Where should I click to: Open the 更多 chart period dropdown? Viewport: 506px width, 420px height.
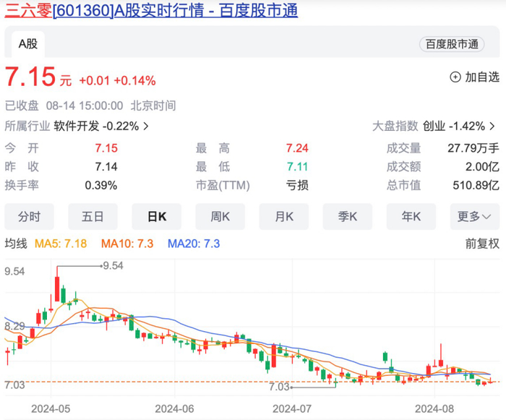(475, 217)
